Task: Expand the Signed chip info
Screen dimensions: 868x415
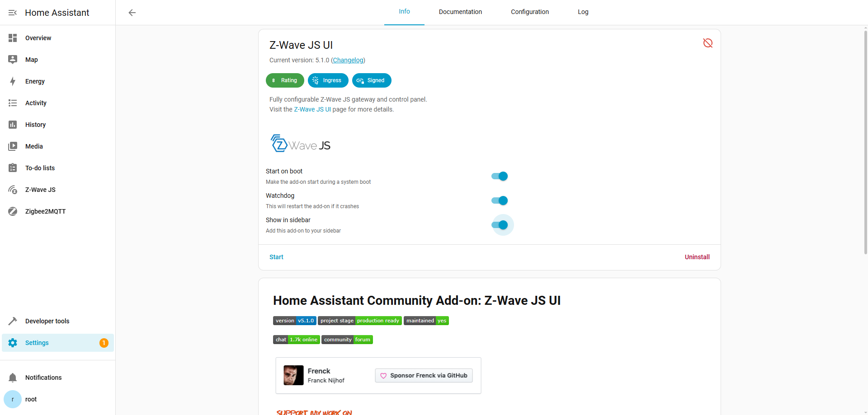Action: click(372, 80)
